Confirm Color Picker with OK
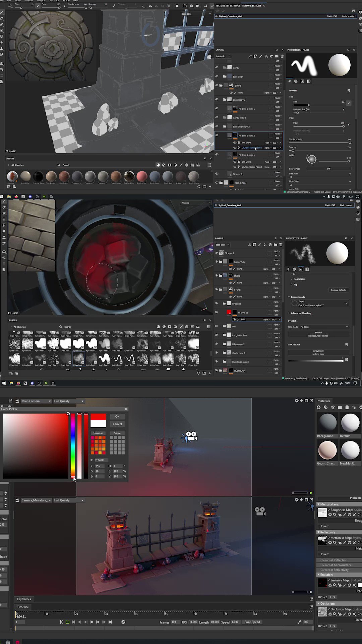The image size is (362, 644). click(x=117, y=417)
